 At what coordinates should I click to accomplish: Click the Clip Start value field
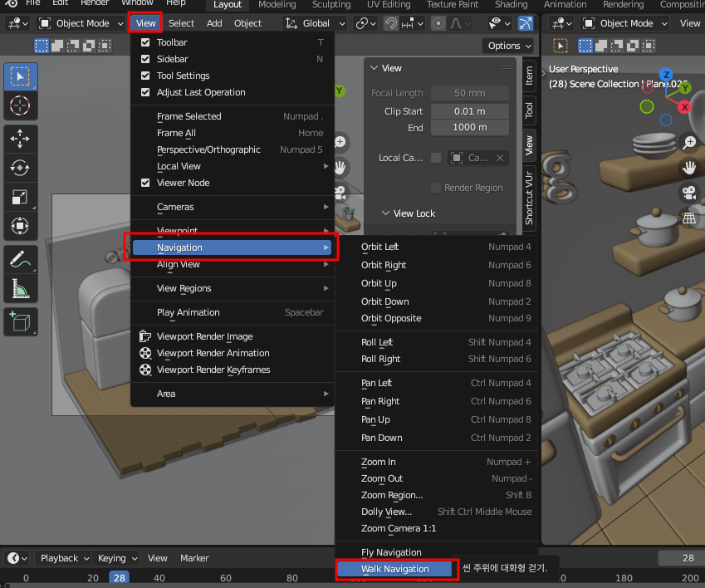pos(469,111)
